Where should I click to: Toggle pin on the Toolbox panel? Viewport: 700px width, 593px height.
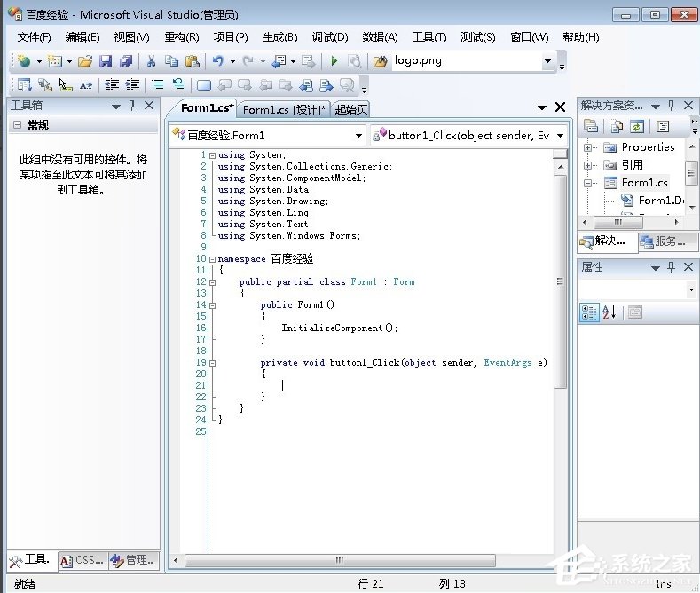point(131,106)
